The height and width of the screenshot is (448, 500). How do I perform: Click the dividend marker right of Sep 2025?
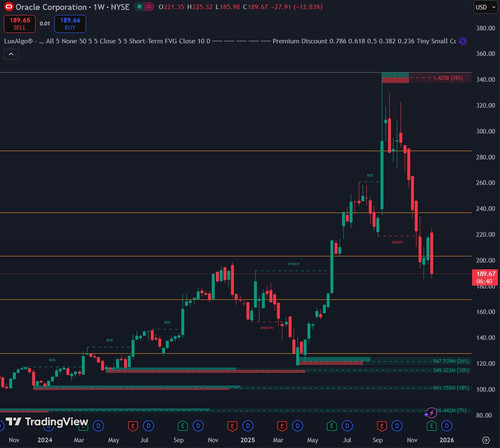point(397,426)
